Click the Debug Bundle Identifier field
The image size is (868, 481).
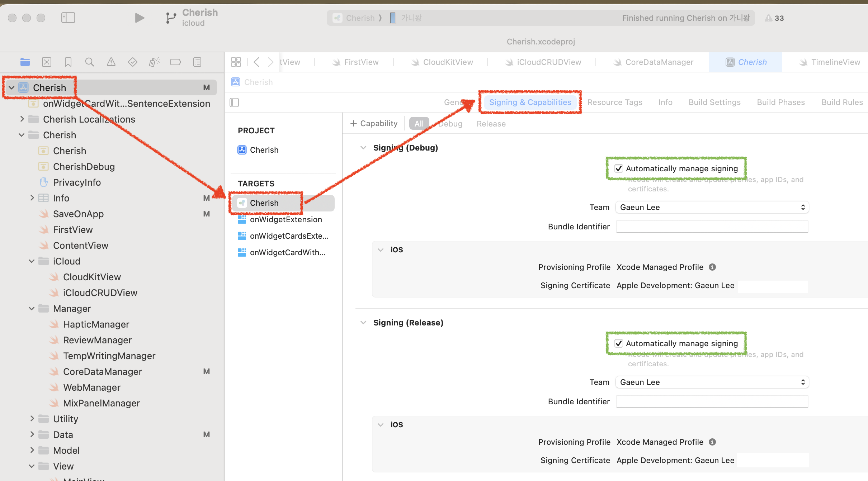coord(712,227)
